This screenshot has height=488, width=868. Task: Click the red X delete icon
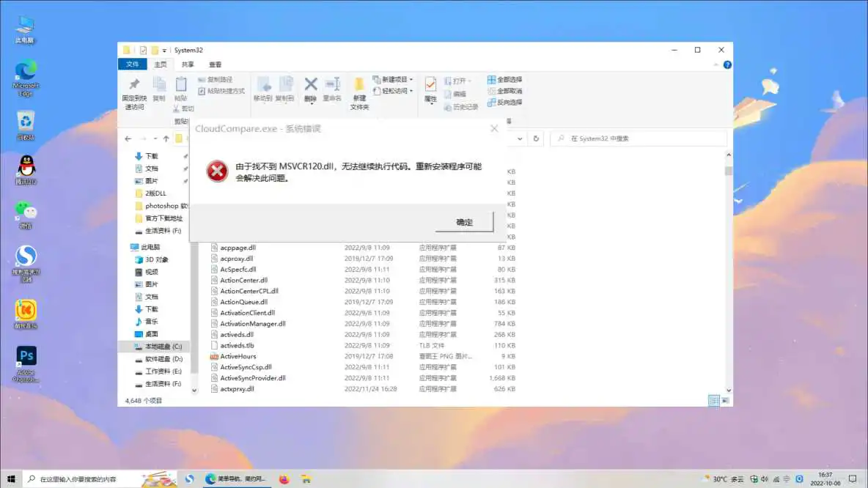pyautogui.click(x=311, y=84)
